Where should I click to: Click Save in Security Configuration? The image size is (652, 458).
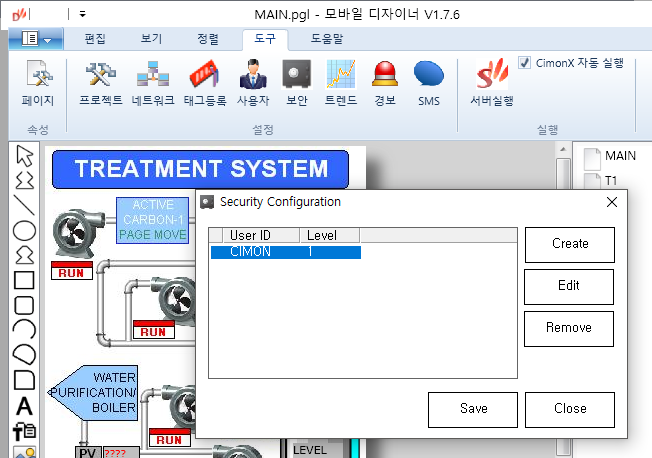[473, 409]
